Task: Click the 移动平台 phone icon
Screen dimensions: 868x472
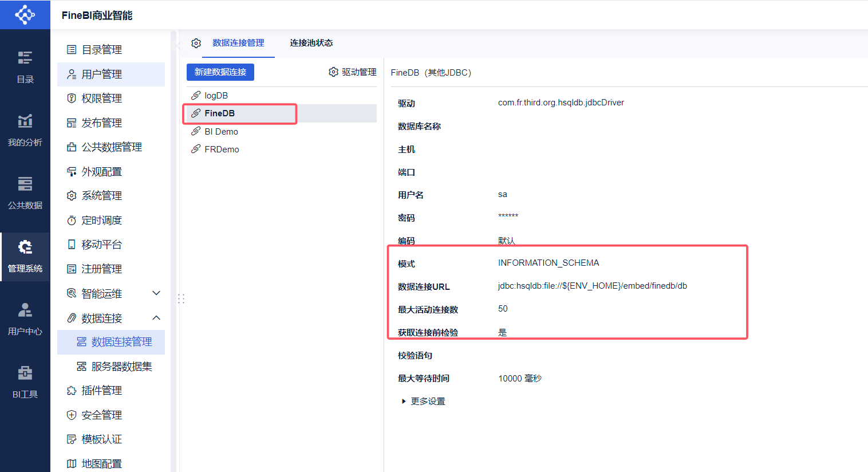Action: click(72, 245)
